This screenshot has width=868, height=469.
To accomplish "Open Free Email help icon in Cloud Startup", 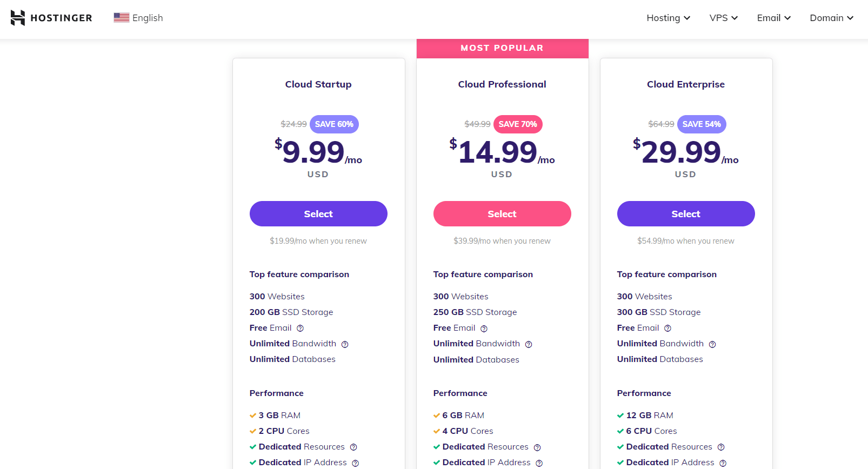I will (301, 329).
